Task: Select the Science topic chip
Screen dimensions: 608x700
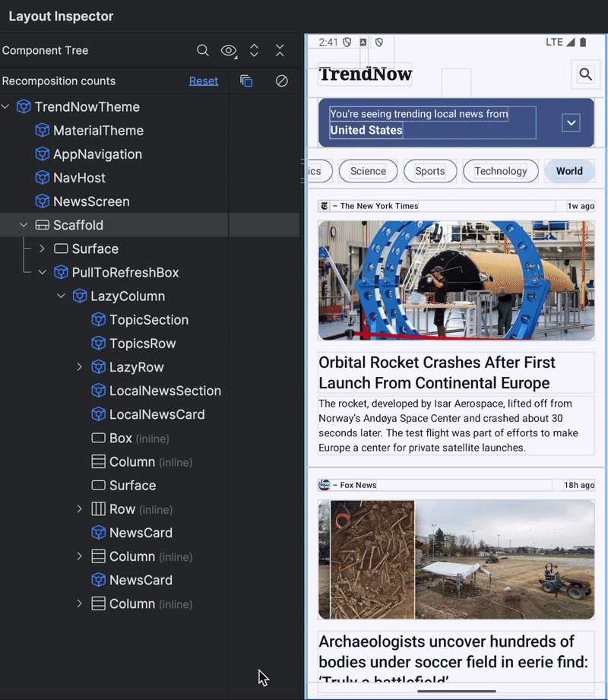Action: [368, 171]
